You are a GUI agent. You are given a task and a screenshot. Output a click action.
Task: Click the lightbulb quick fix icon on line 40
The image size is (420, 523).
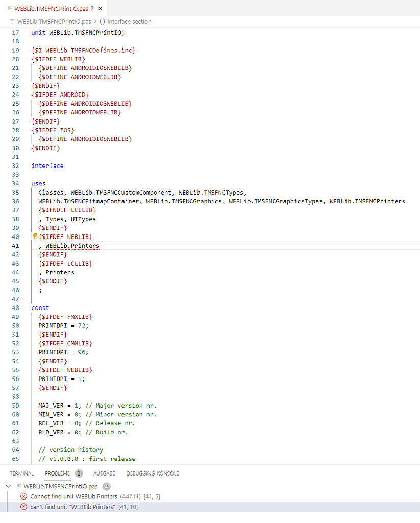[x=35, y=235]
